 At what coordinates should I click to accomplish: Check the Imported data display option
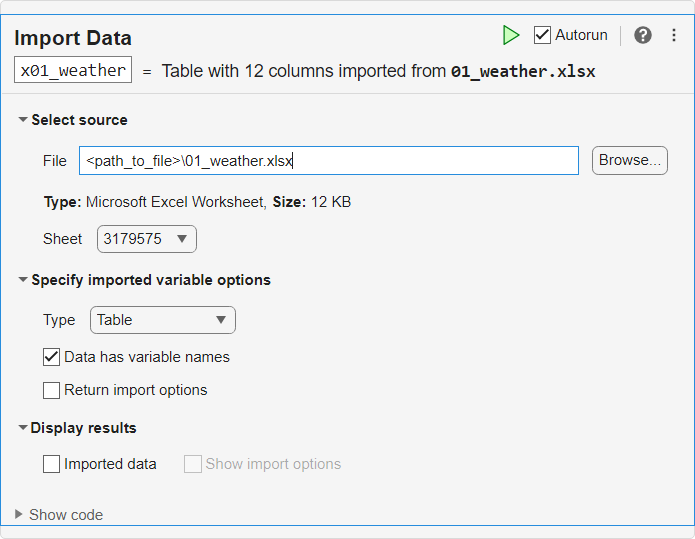pyautogui.click(x=52, y=464)
